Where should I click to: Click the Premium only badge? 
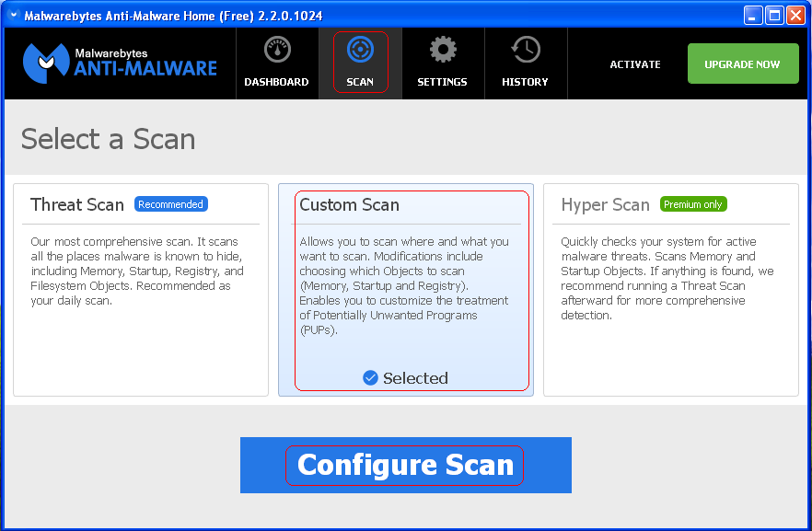pos(693,204)
